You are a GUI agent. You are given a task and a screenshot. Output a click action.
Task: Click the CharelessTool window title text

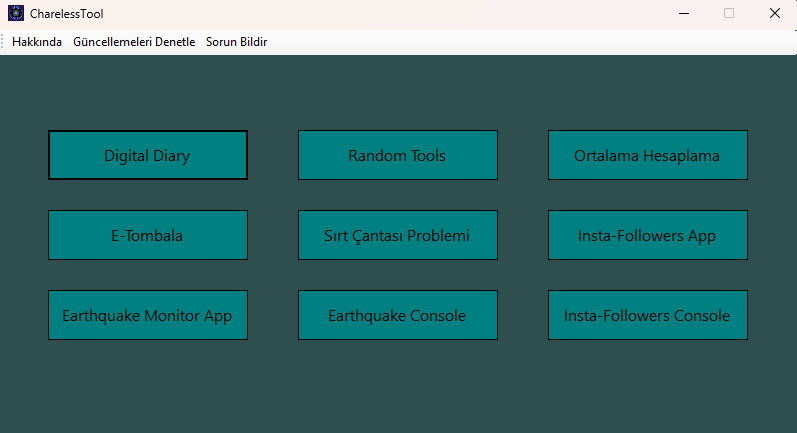tap(66, 14)
